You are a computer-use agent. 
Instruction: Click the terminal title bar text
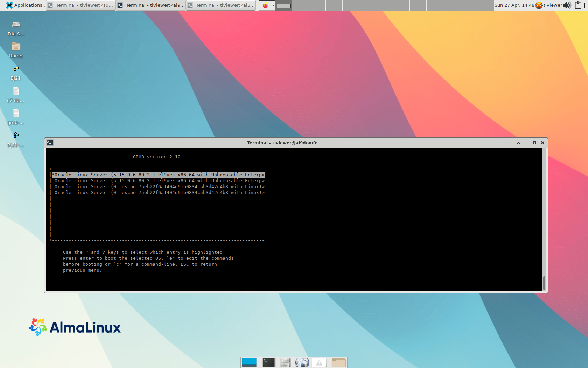click(284, 143)
